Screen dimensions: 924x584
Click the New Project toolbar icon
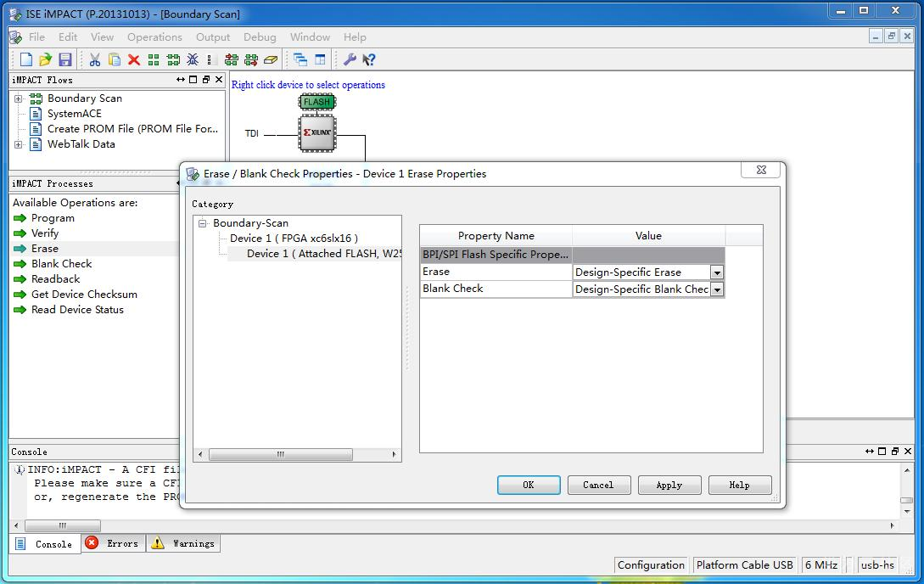click(26, 59)
